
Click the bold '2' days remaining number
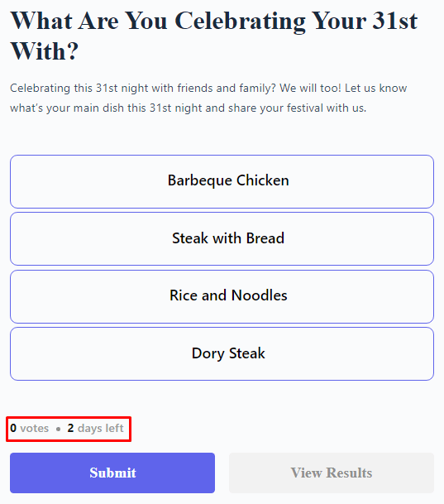point(70,428)
